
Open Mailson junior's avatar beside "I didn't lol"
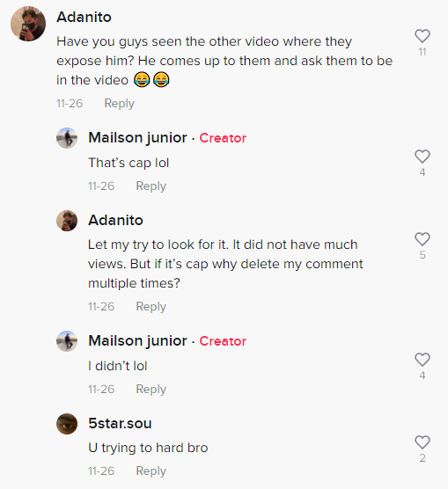pyautogui.click(x=67, y=341)
